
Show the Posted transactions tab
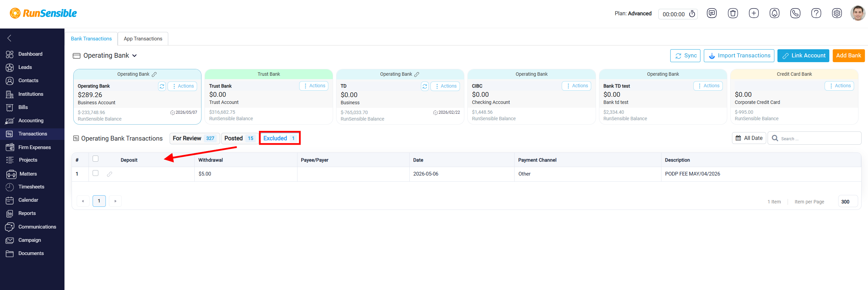click(x=239, y=138)
